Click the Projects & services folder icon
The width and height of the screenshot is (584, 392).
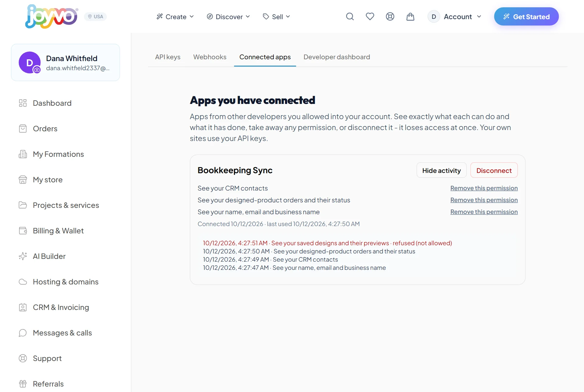23,205
